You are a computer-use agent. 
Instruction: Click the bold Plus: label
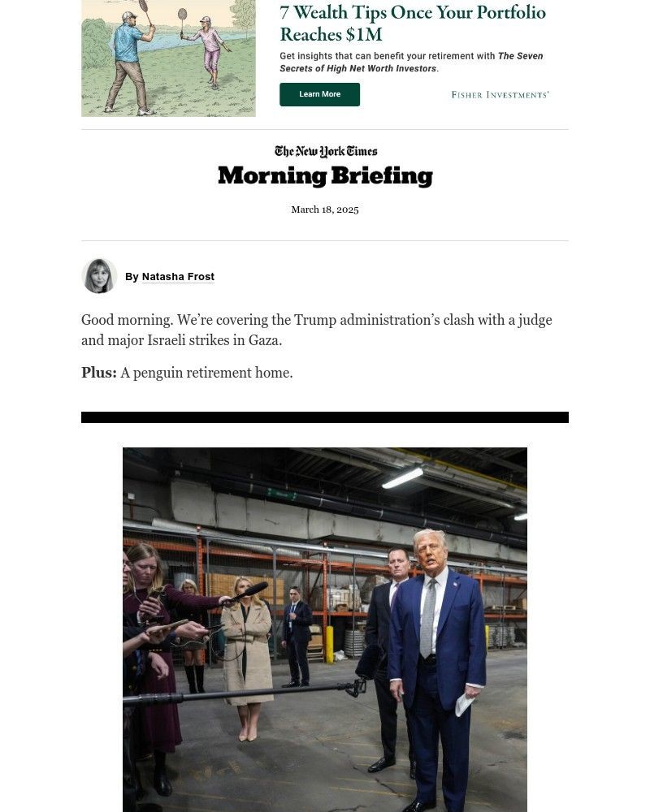coord(99,373)
